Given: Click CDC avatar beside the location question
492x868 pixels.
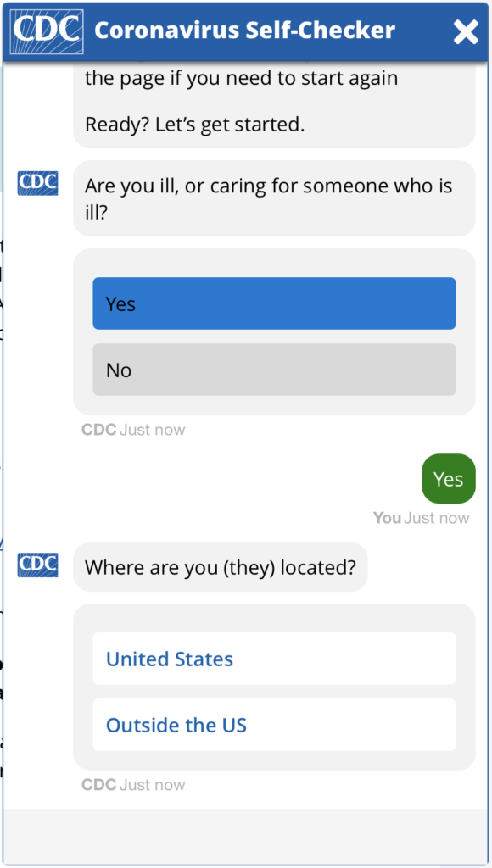Looking at the screenshot, I should point(37,565).
